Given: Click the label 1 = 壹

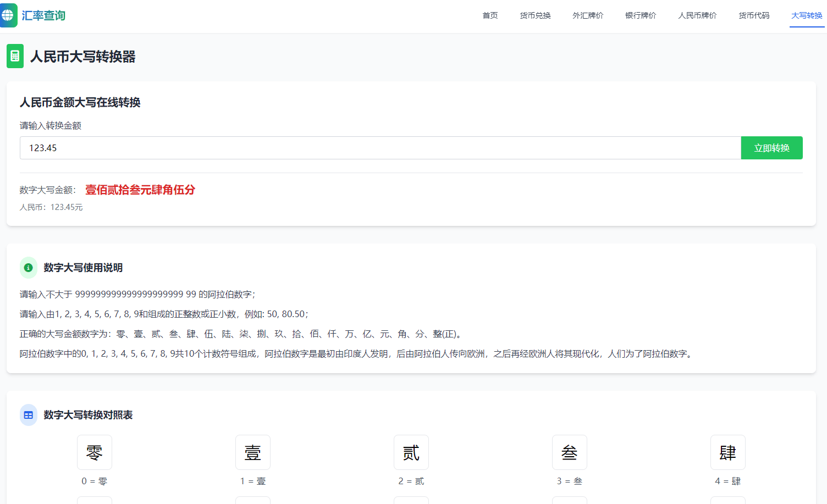Looking at the screenshot, I should [253, 481].
